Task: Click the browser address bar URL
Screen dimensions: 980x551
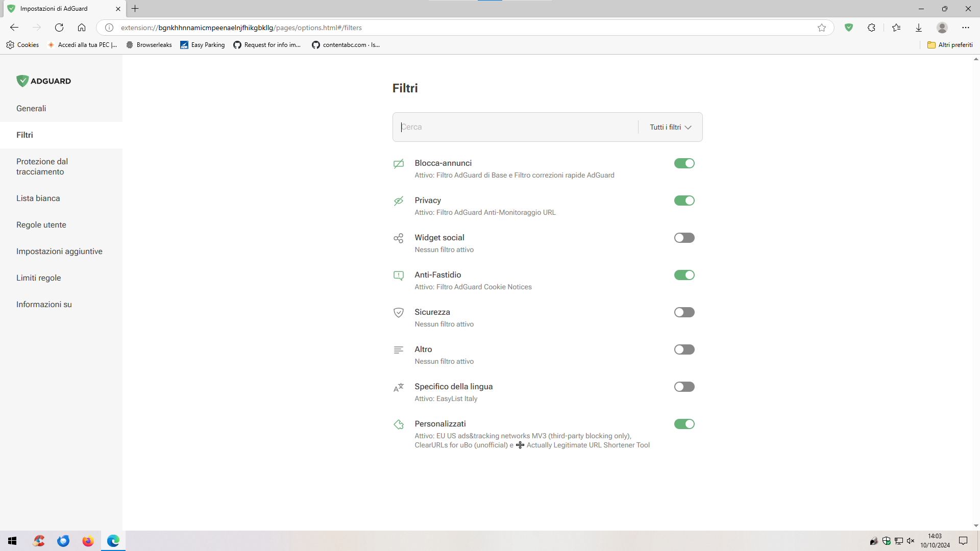Action: coord(241,28)
